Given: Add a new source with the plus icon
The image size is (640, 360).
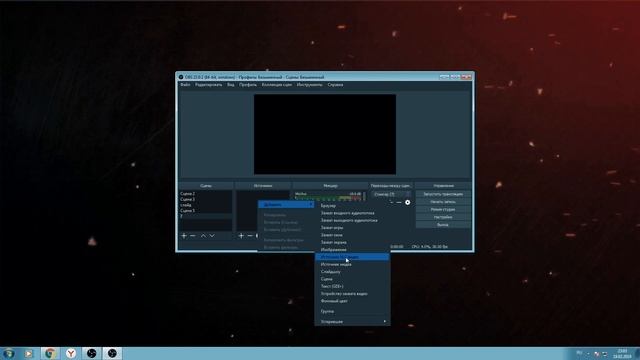Looking at the screenshot, I should pyautogui.click(x=241, y=236).
